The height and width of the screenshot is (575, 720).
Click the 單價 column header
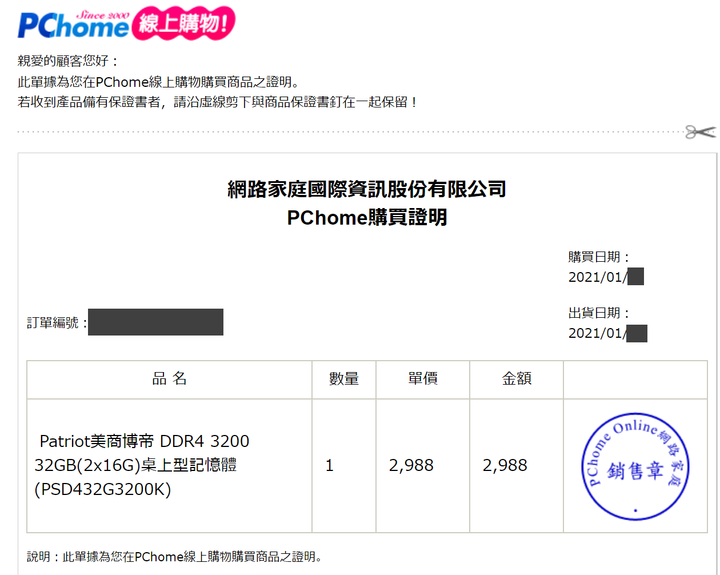tap(423, 379)
